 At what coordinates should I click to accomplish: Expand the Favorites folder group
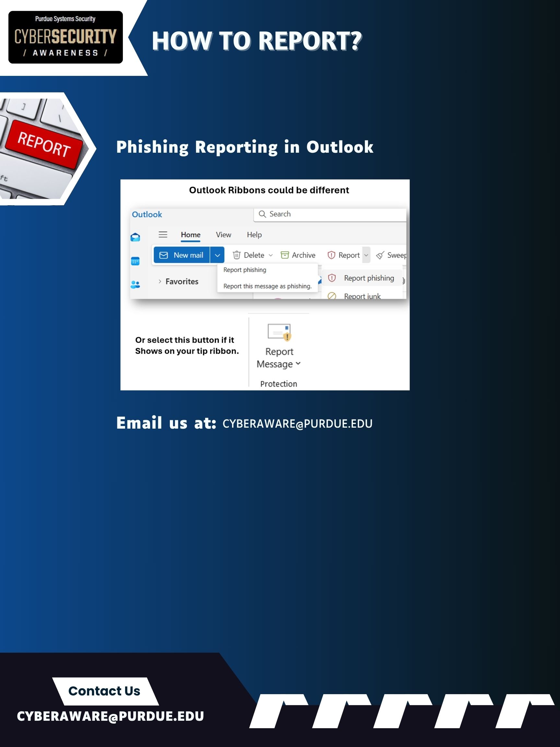coord(160,281)
